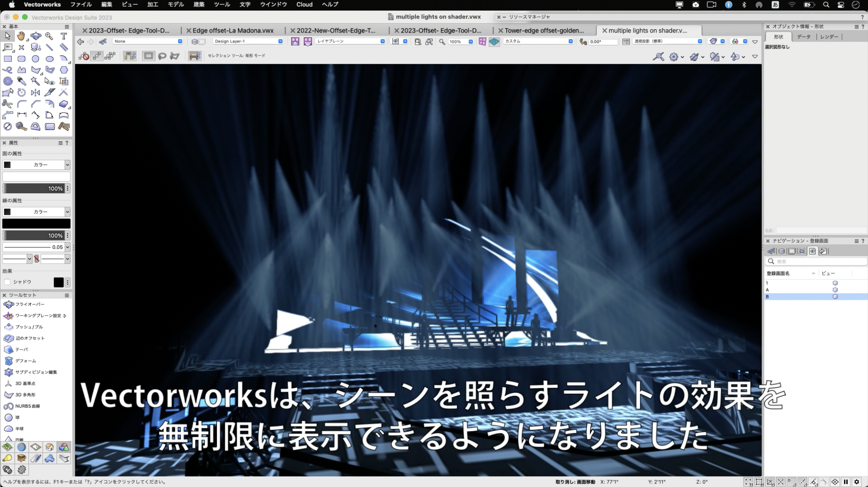The image size is (868, 487).
Task: Click the saved views search field
Action: pos(816,261)
